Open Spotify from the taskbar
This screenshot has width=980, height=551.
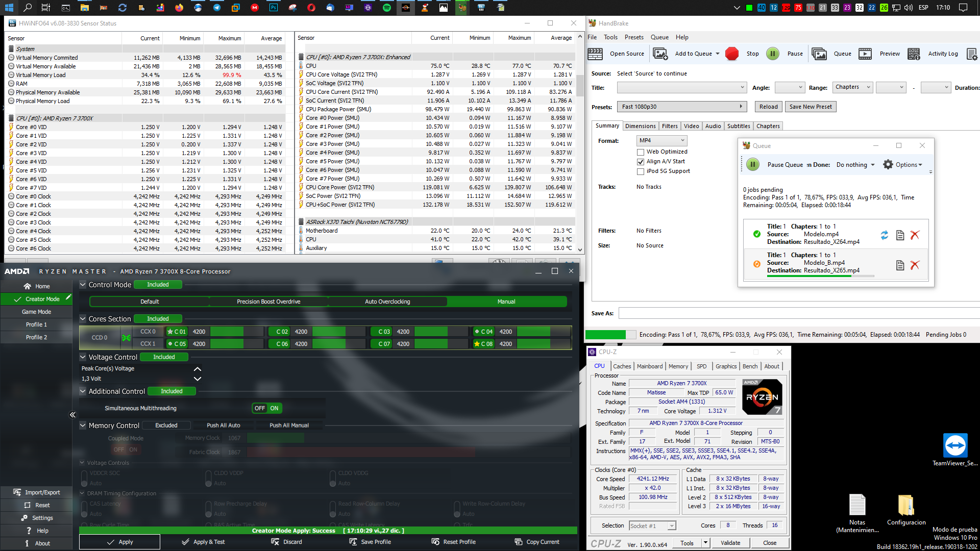click(x=386, y=8)
